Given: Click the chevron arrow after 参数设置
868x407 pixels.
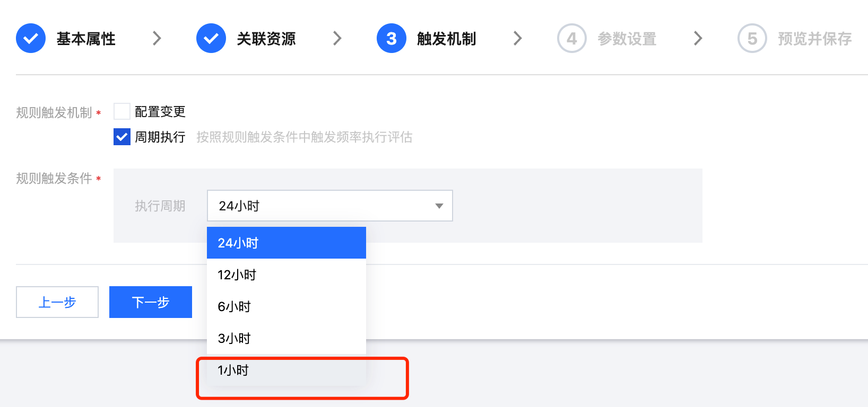Looking at the screenshot, I should (698, 38).
